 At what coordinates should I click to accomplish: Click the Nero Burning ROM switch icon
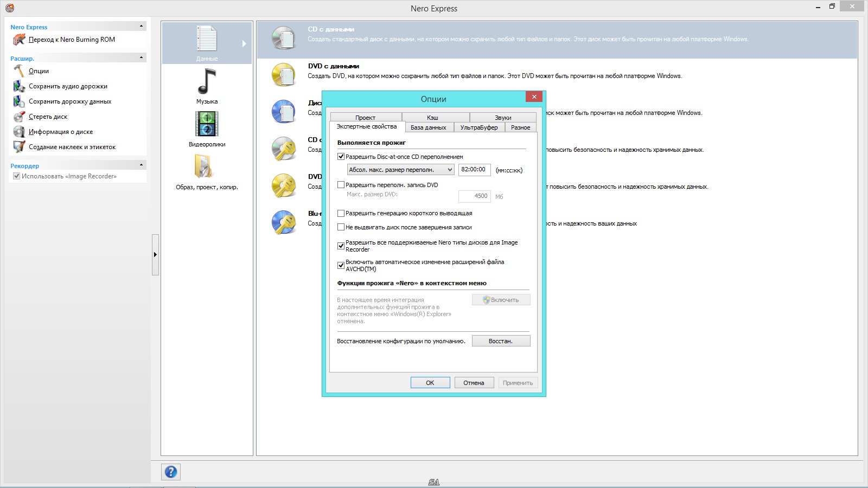[19, 40]
